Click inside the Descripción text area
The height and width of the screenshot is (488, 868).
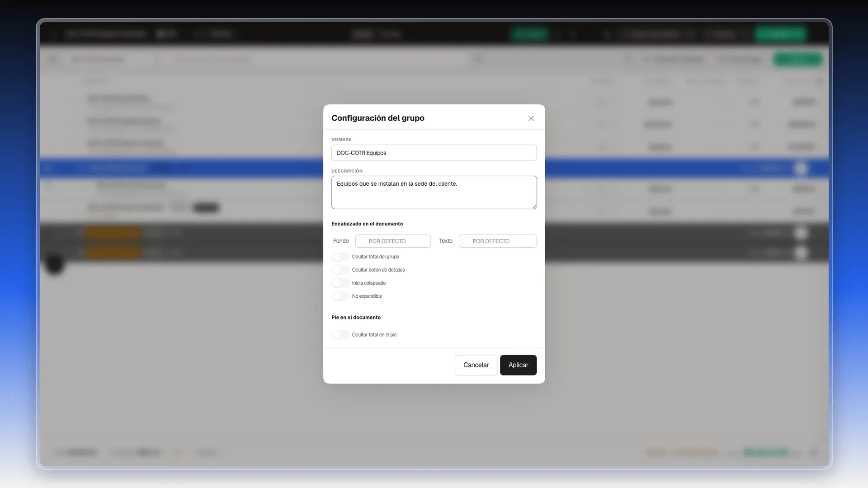click(x=434, y=192)
